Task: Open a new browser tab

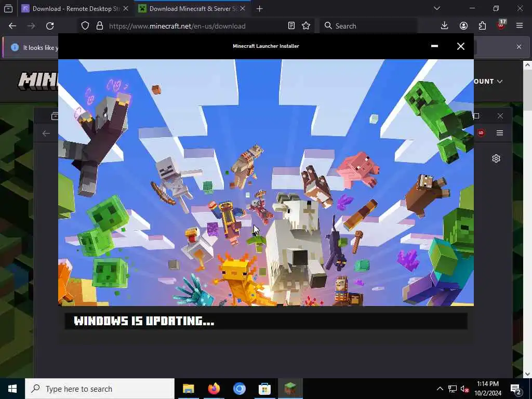Action: click(x=260, y=9)
